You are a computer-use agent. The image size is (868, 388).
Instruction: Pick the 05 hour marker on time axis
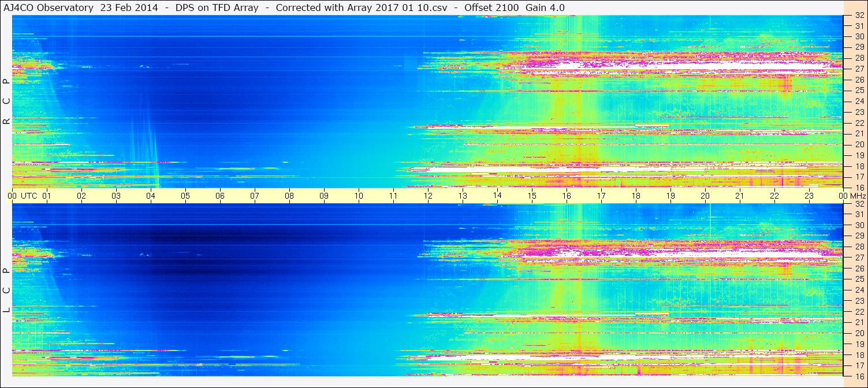[x=185, y=196]
